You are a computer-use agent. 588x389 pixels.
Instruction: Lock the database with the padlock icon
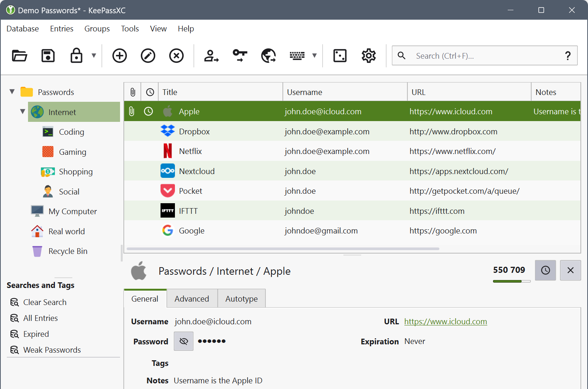coord(76,55)
